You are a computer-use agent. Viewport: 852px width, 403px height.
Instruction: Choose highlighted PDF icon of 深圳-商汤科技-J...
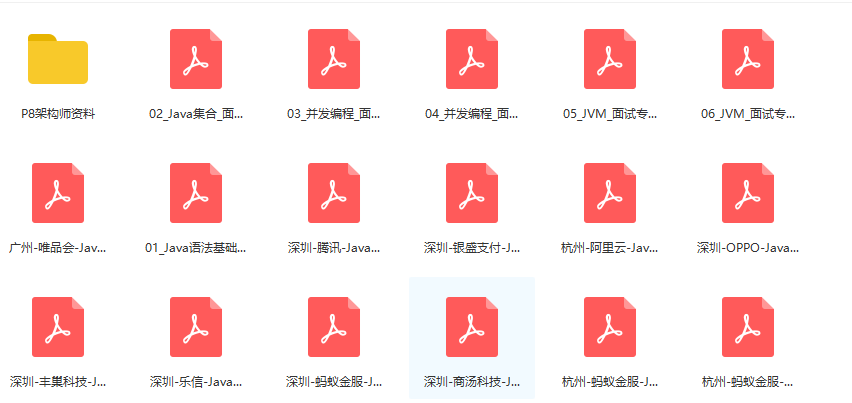click(472, 327)
